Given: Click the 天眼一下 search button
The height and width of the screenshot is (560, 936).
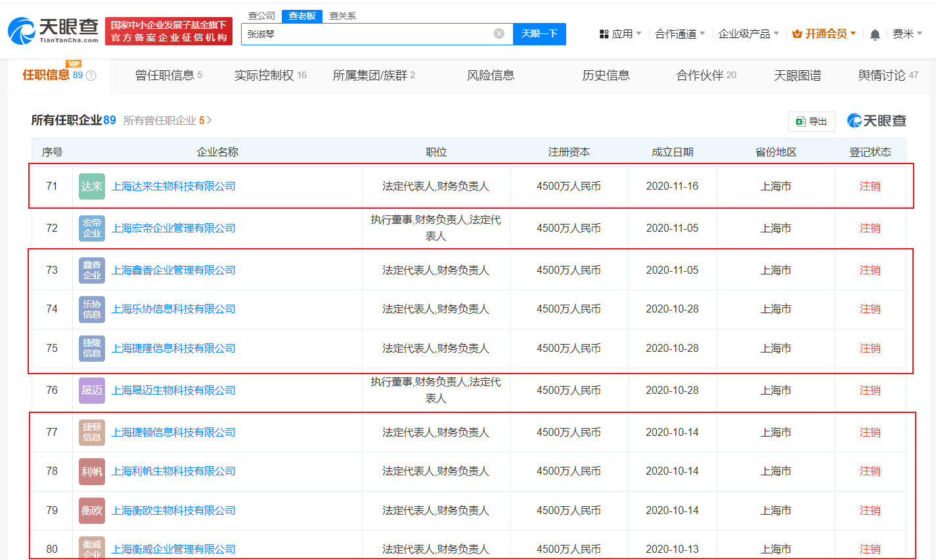Looking at the screenshot, I should tap(539, 33).
